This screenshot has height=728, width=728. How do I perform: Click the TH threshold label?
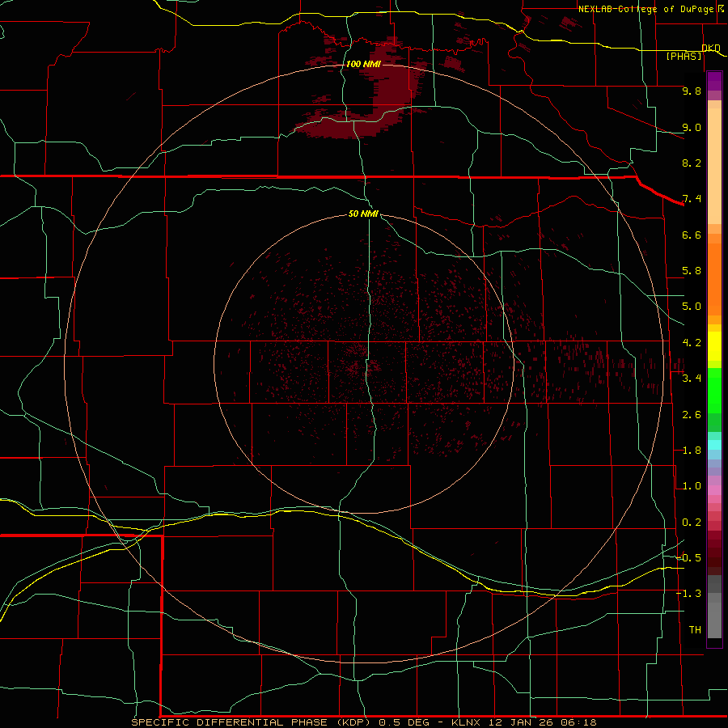click(x=695, y=630)
